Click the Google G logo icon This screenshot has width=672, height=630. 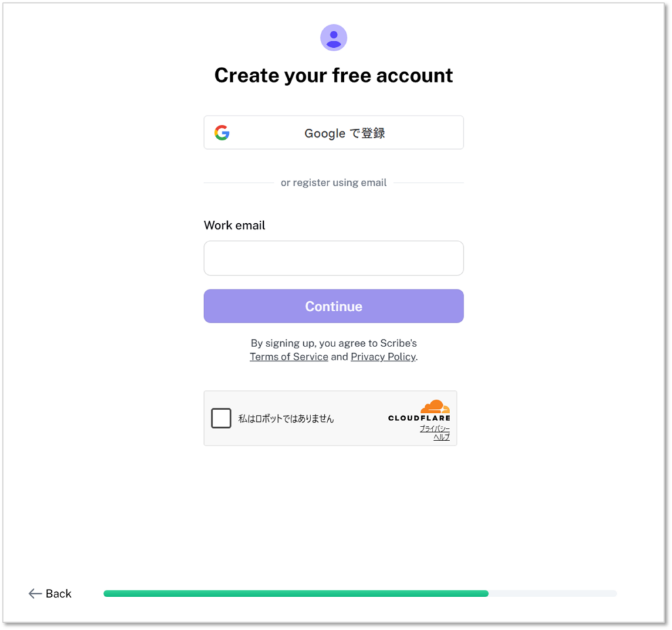pyautogui.click(x=222, y=133)
